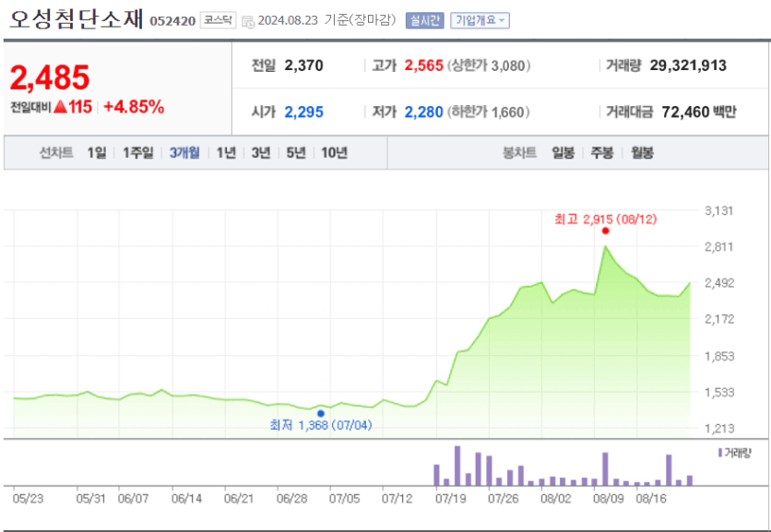The height and width of the screenshot is (532, 771).
Task: Select the 3년 line chart tab
Action: tap(261, 153)
